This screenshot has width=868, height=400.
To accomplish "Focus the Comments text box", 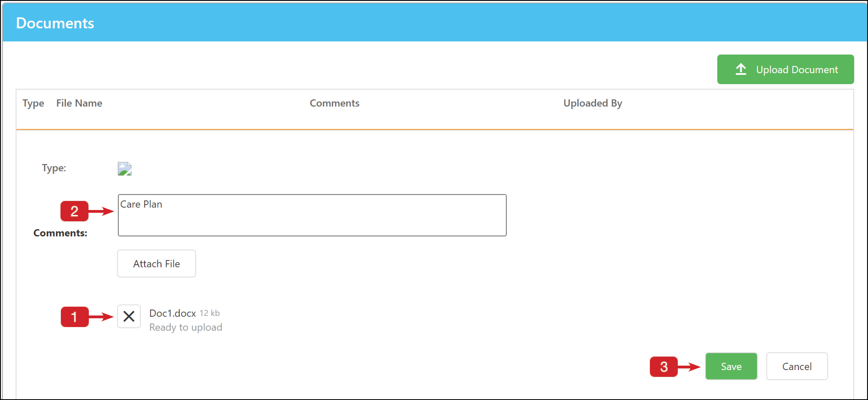I will (x=312, y=215).
